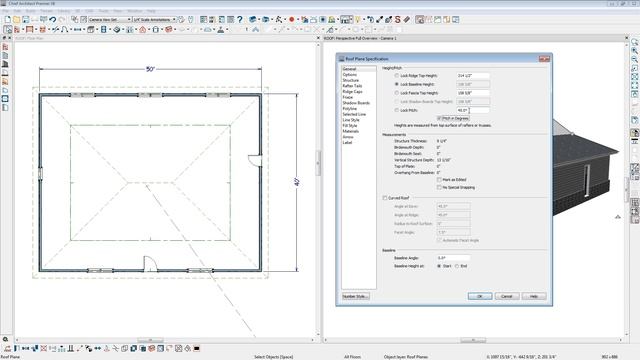The width and height of the screenshot is (640, 360).
Task: Click the magnifier icon below left sidebar
Action: [5, 339]
